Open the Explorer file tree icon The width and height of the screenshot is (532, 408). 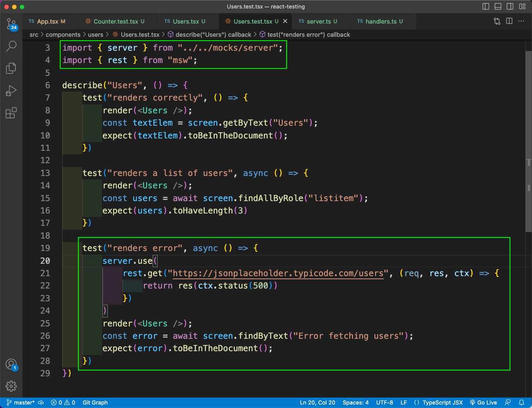11,68
